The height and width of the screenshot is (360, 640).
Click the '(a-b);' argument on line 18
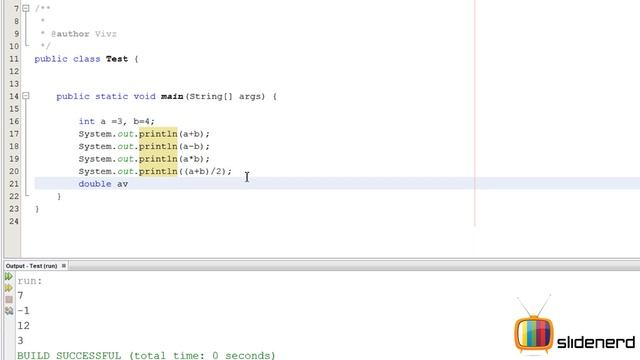click(194, 147)
